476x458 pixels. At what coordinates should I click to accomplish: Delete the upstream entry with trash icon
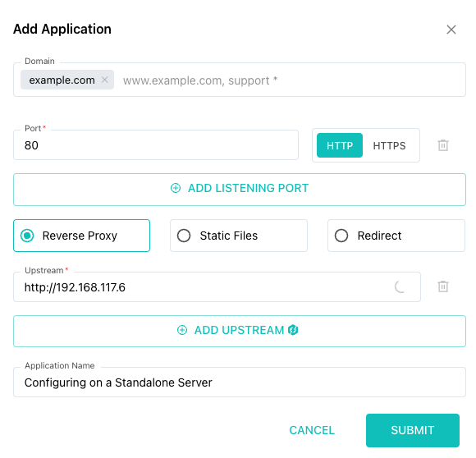[443, 286]
